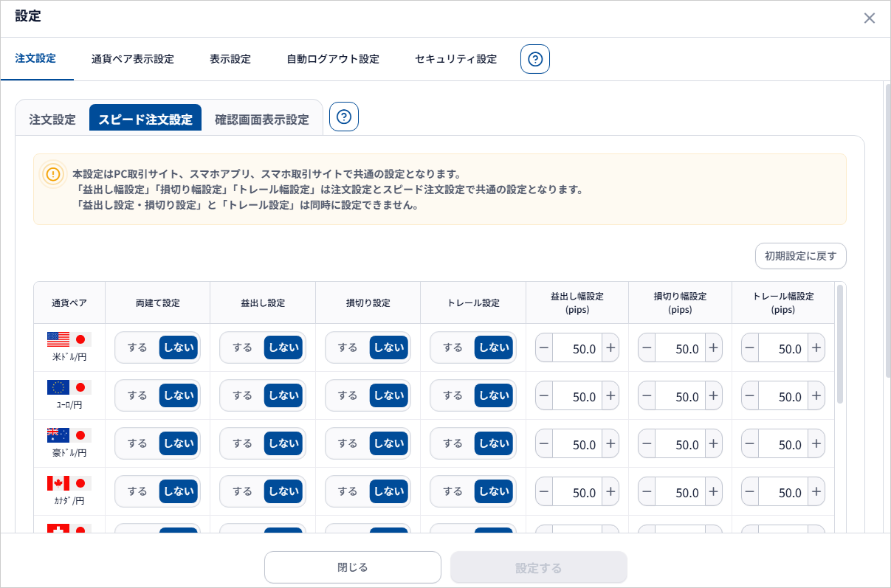Enable 益出し設定 する for ユーロ/円
This screenshot has height=588, width=891.
tap(242, 395)
